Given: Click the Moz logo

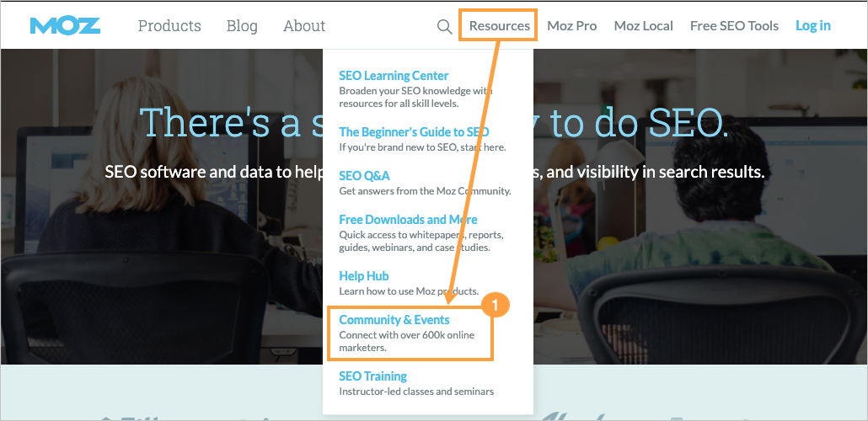Looking at the screenshot, I should 65,25.
